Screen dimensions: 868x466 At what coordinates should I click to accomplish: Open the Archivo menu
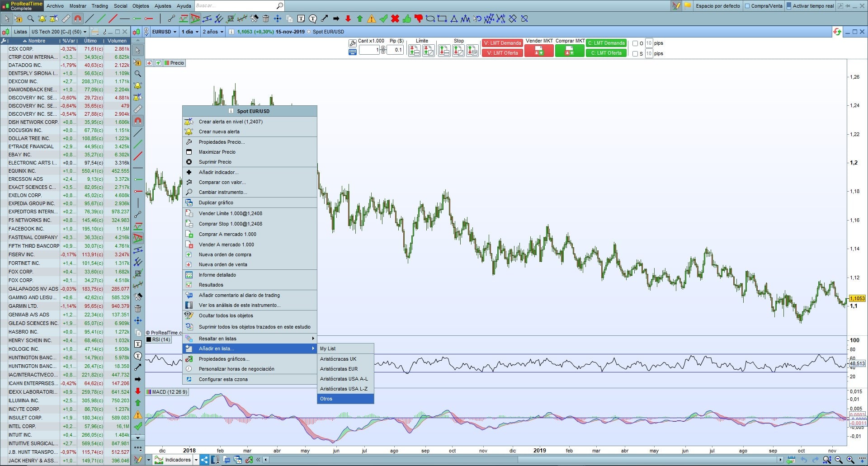click(55, 6)
